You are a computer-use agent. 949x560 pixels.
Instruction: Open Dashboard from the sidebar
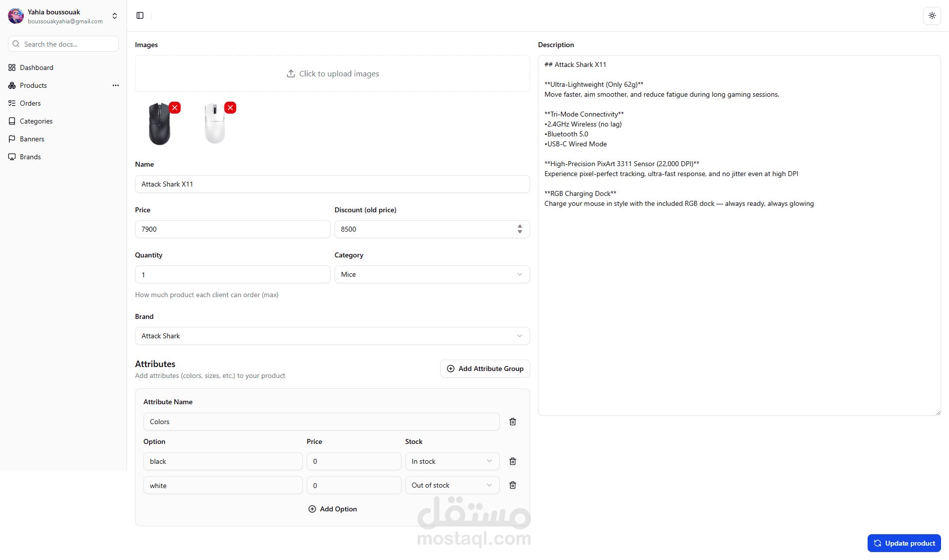pyautogui.click(x=64, y=67)
